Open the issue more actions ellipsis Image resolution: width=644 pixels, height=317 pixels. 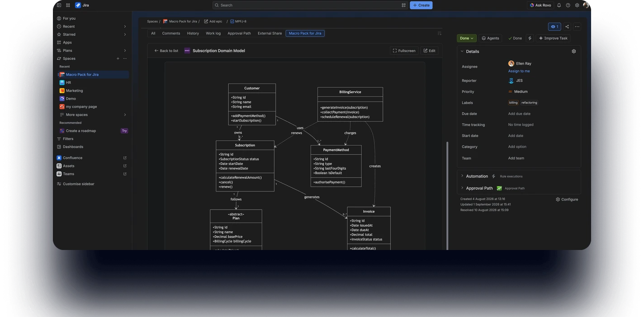[x=577, y=27]
